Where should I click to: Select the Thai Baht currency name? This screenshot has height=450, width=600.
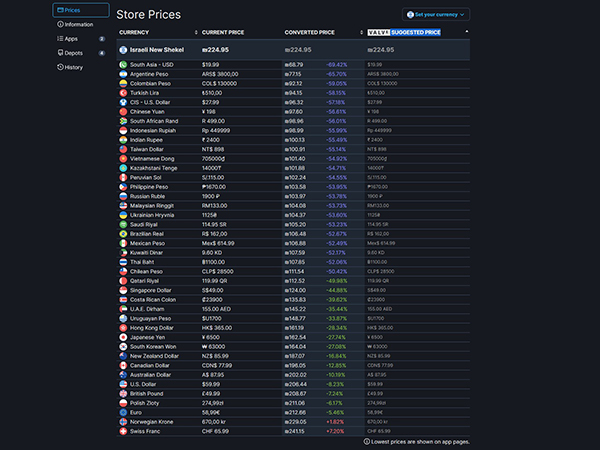click(142, 262)
